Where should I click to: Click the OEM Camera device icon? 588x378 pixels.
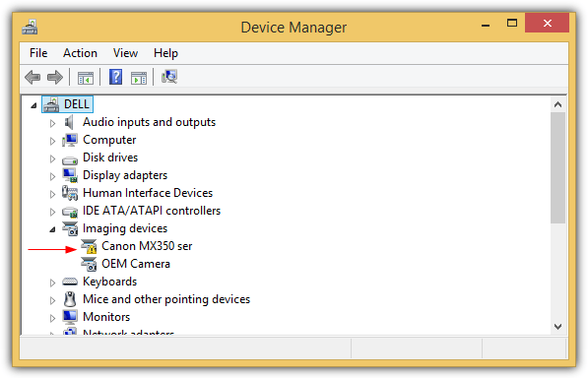click(89, 264)
